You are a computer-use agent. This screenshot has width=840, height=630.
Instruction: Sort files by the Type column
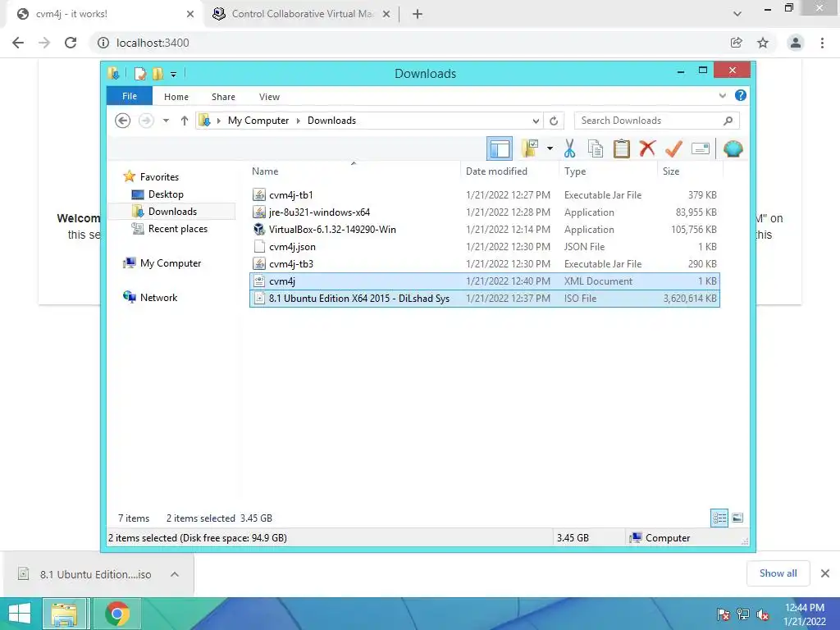(608, 171)
